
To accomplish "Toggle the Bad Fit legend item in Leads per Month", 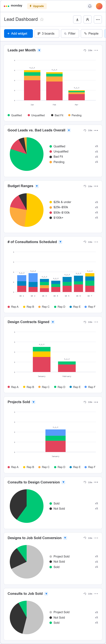I will [57, 115].
